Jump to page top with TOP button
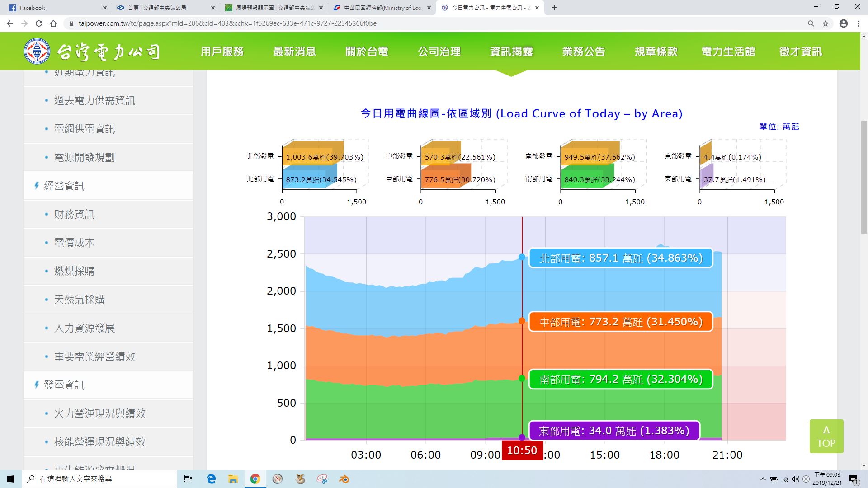 tap(826, 436)
